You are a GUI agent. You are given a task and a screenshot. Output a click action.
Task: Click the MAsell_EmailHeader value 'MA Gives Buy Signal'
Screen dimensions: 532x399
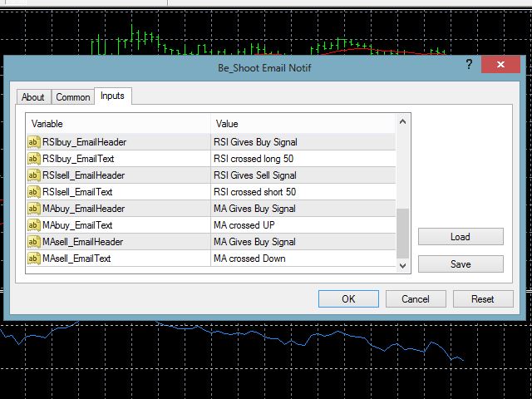click(254, 242)
